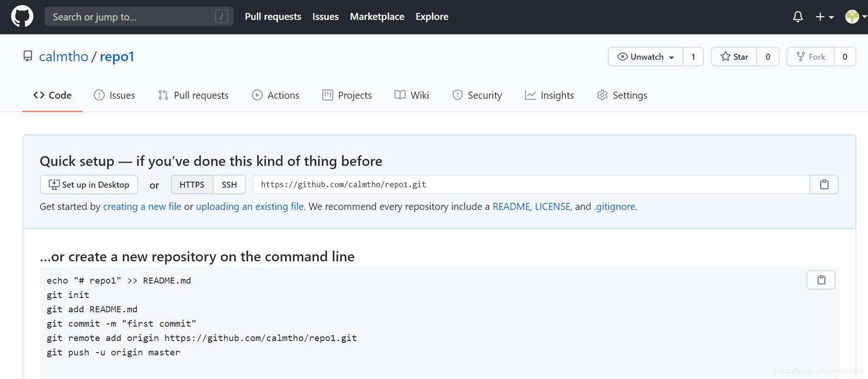The width and height of the screenshot is (868, 379).
Task: Switch to the Actions tab
Action: (x=275, y=95)
